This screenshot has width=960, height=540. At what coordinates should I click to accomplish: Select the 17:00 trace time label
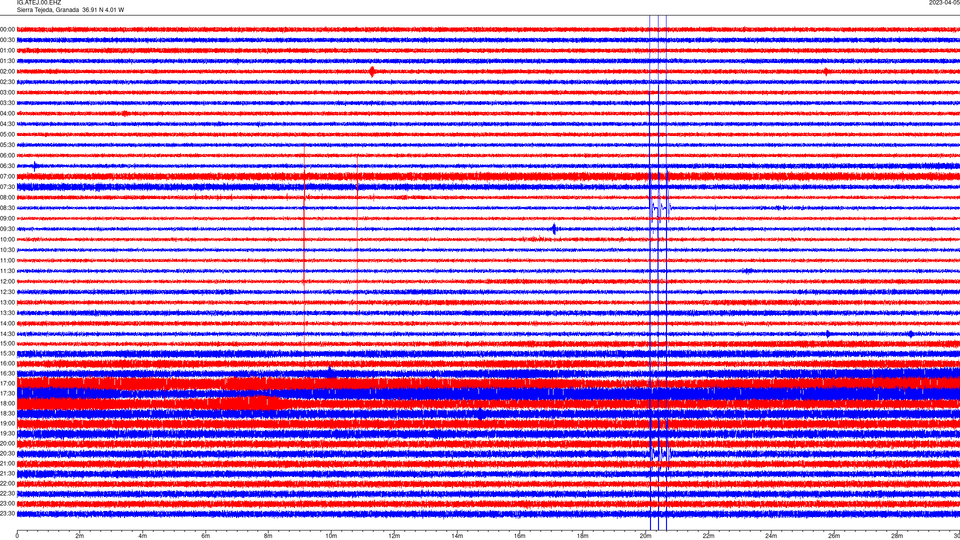coord(7,383)
